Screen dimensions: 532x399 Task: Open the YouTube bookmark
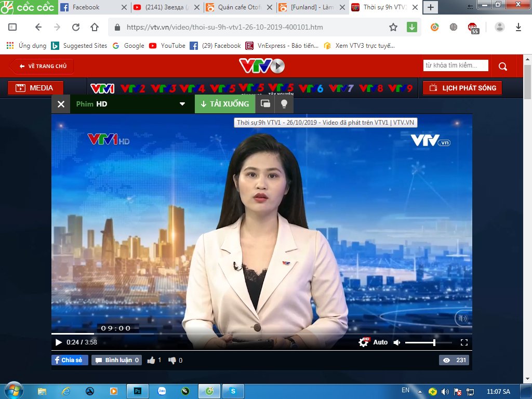click(x=167, y=46)
